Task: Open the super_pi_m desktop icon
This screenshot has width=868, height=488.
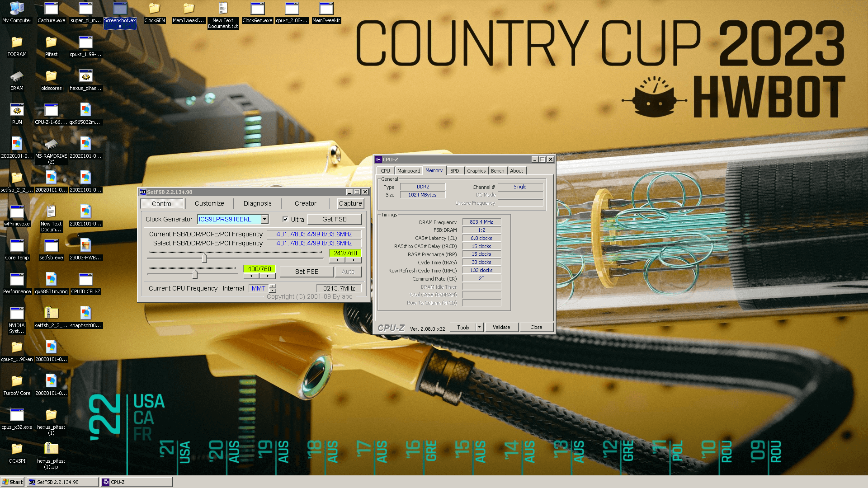Action: coord(85,12)
